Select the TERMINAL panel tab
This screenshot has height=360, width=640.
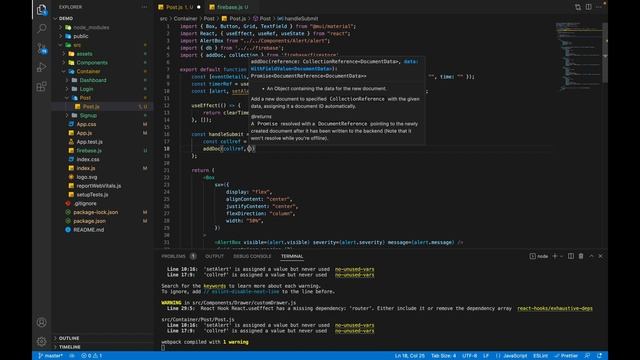tap(292, 256)
